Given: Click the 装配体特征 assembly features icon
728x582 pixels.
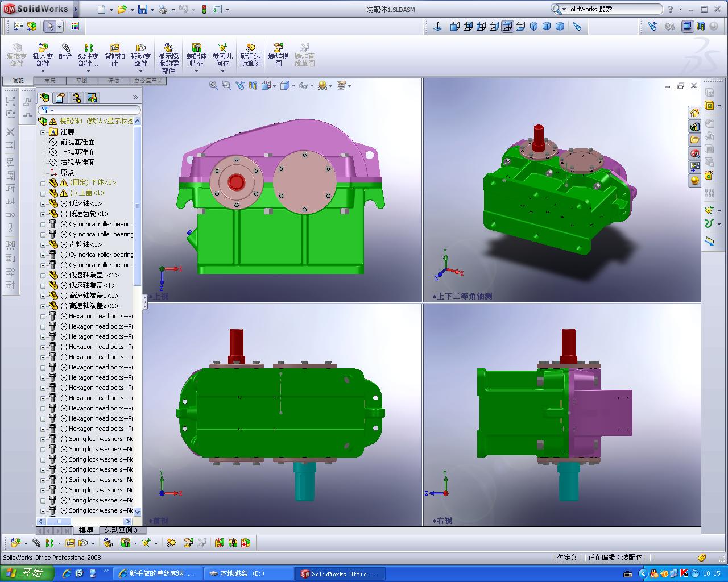Looking at the screenshot, I should coord(196,55).
